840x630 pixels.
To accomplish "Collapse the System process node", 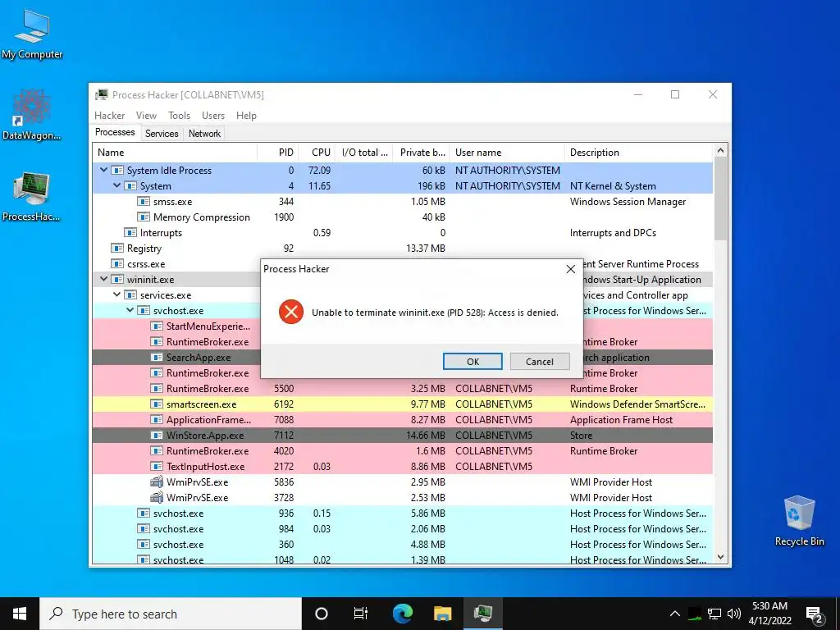I will 116,185.
